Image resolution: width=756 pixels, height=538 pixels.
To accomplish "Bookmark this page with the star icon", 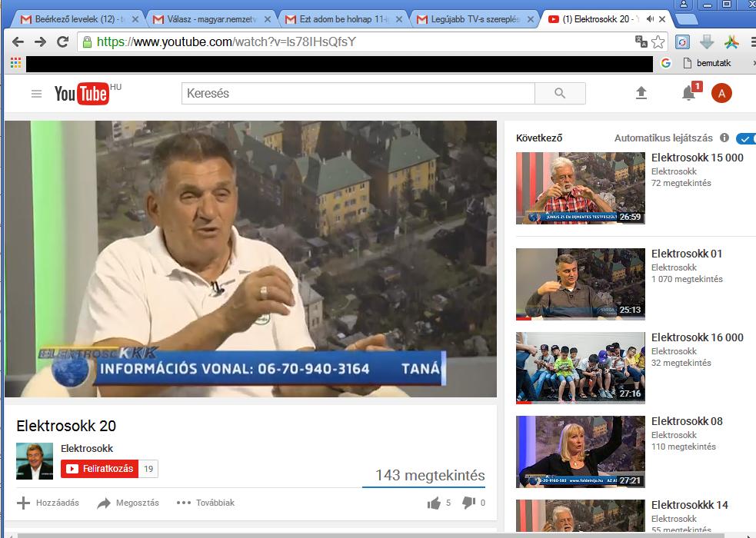I will [x=658, y=42].
